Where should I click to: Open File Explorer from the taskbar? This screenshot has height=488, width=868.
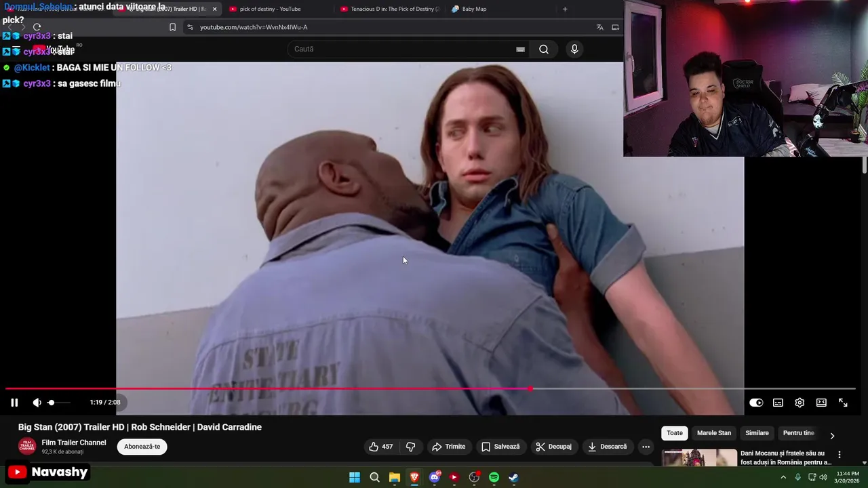(395, 477)
